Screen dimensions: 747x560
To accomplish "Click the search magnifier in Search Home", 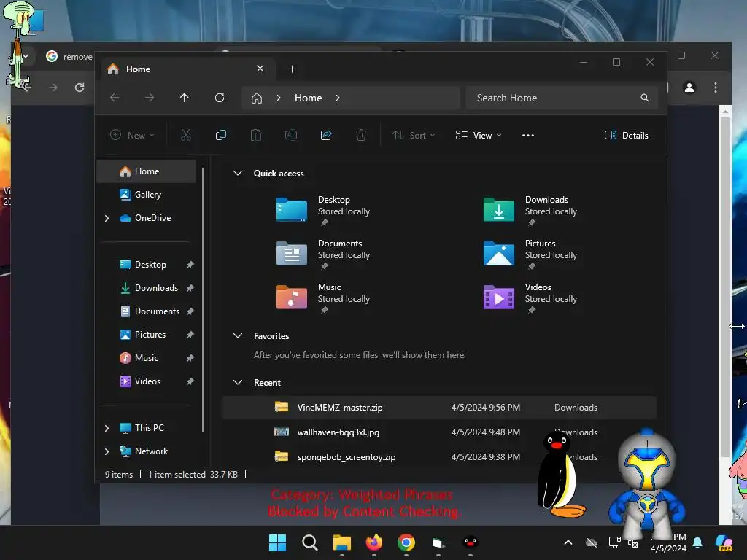I will coord(645,98).
